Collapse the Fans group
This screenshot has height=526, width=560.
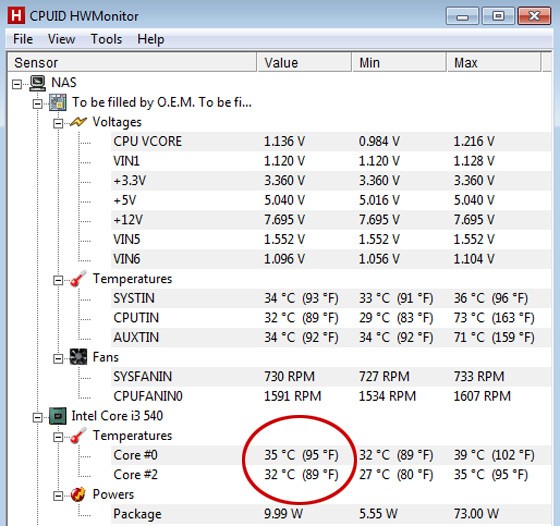coord(58,359)
